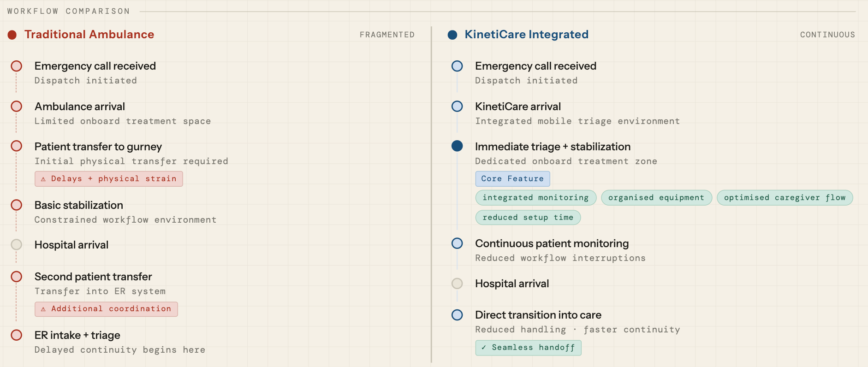Click the blue KinetiCare Integrated header dot
This screenshot has height=367, width=868.
coord(452,35)
